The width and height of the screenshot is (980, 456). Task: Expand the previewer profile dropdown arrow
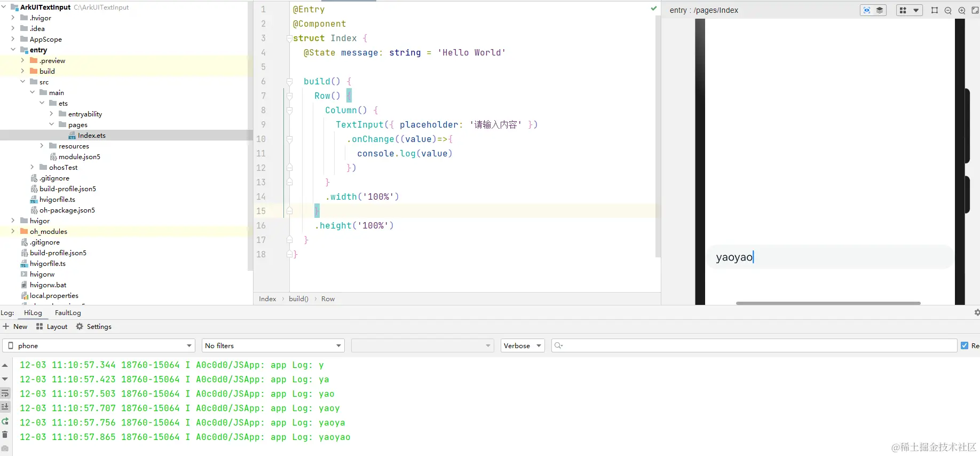[916, 10]
